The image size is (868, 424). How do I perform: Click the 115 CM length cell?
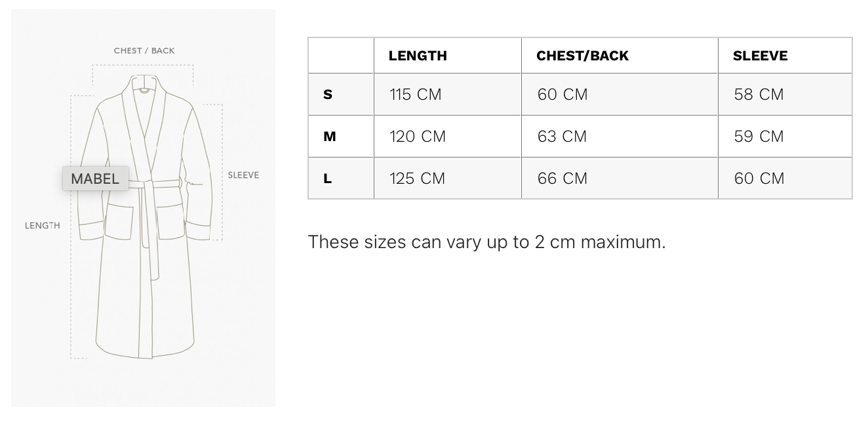[416, 95]
